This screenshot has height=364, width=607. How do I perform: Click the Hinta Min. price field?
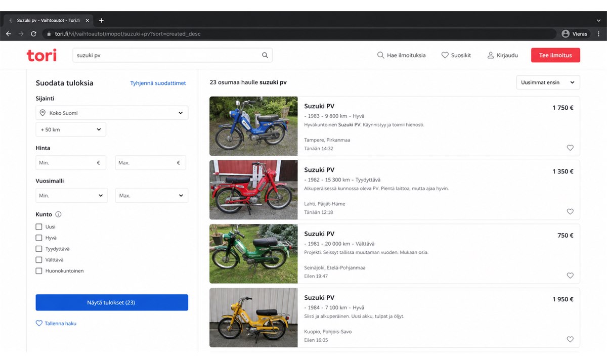pyautogui.click(x=71, y=163)
